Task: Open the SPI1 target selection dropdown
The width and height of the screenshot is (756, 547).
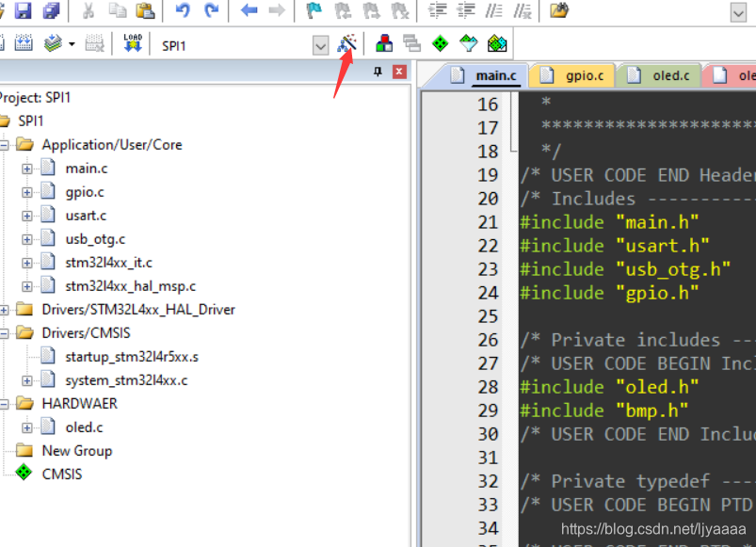Action: [320, 46]
